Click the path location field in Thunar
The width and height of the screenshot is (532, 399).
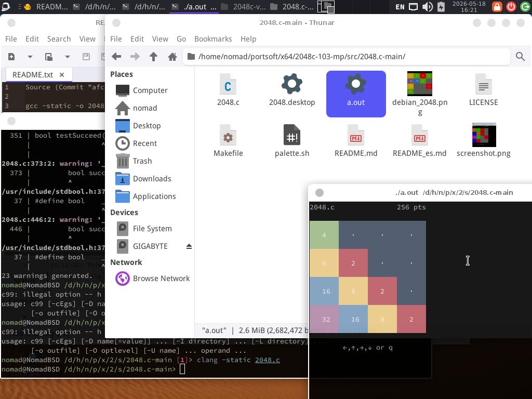[x=347, y=57]
